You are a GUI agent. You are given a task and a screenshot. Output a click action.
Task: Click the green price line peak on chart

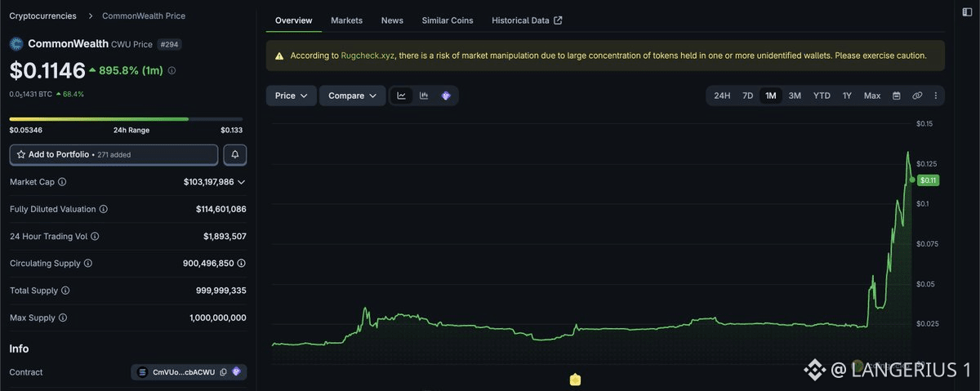[x=907, y=152]
